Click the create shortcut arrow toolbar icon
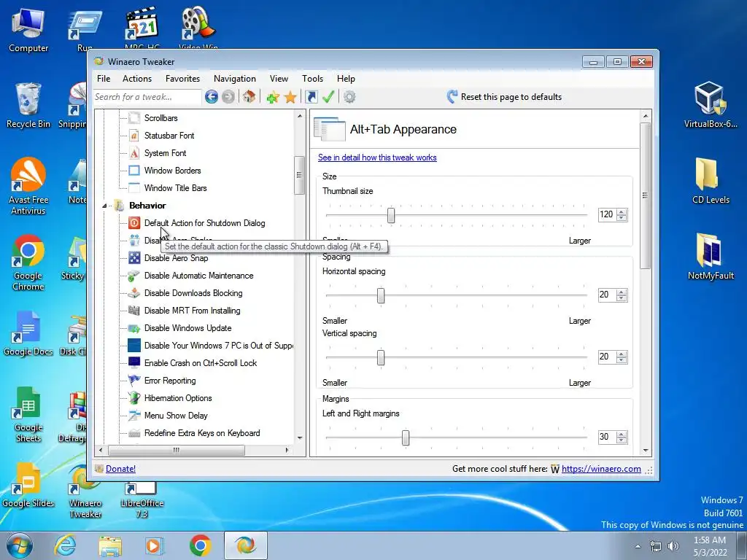This screenshot has width=747, height=560. click(311, 97)
